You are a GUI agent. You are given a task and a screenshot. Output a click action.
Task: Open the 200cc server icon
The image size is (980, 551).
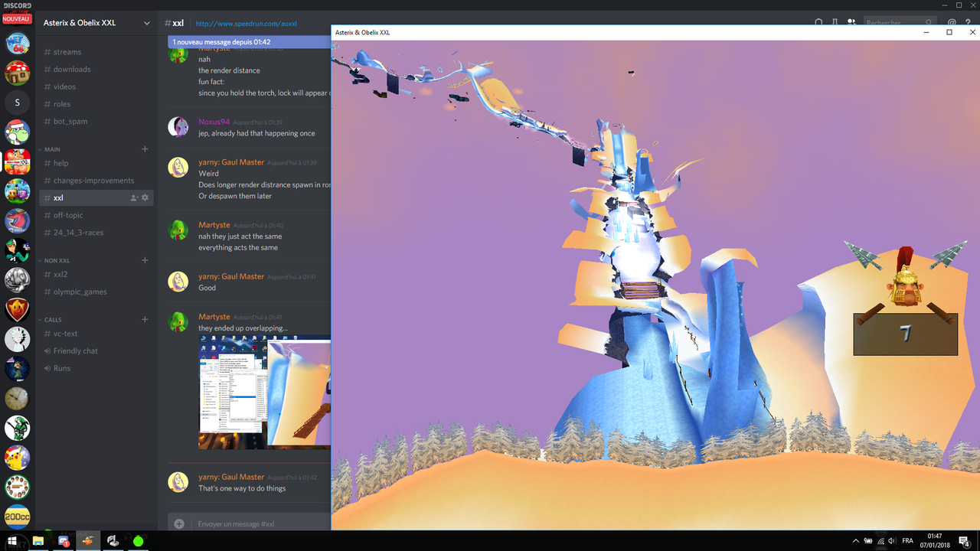pyautogui.click(x=18, y=517)
